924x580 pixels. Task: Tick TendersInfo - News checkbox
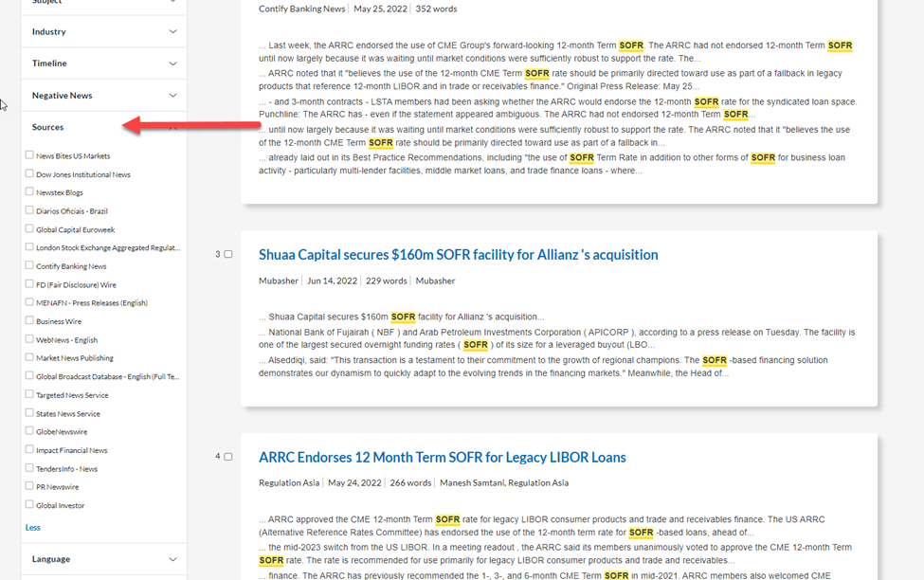(x=29, y=467)
